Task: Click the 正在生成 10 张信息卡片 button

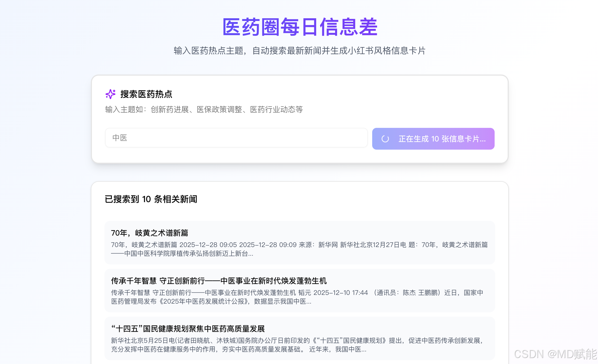Action: click(x=433, y=139)
